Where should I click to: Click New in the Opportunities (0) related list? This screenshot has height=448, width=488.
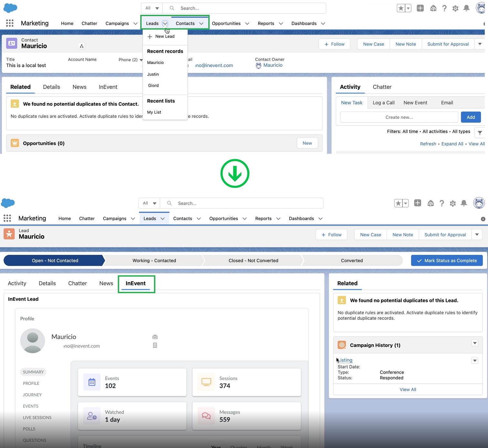pyautogui.click(x=307, y=143)
